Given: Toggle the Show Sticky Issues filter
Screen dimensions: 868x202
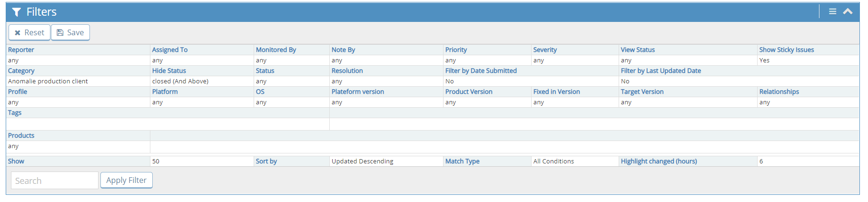Looking at the screenshot, I should tap(786, 50).
